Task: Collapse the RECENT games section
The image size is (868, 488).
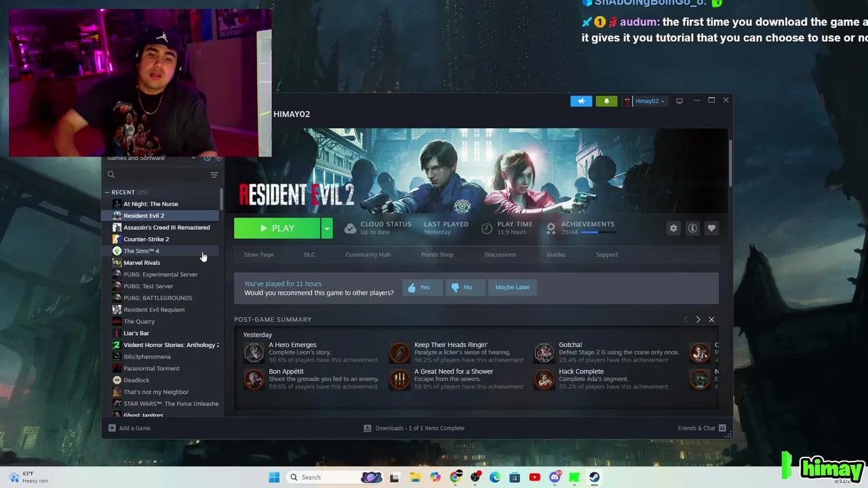Action: pyautogui.click(x=107, y=192)
